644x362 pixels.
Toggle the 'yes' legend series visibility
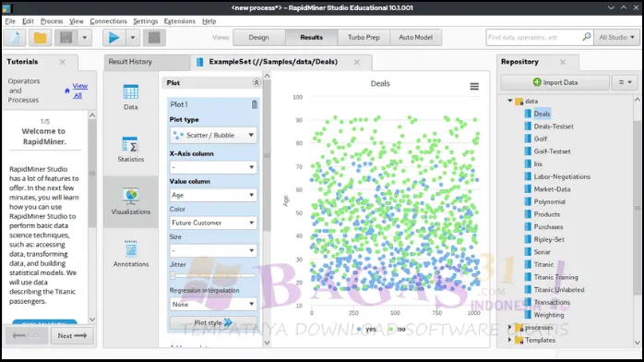click(367, 329)
